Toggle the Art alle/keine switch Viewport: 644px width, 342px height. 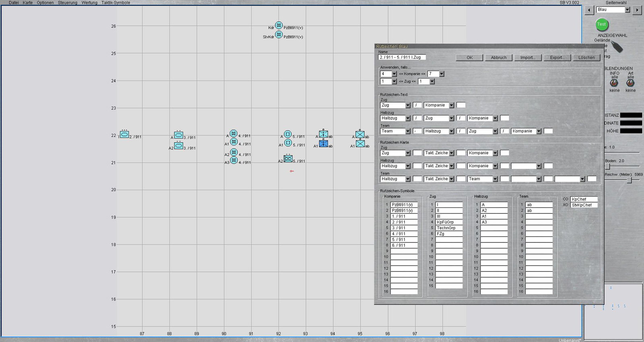coord(630,83)
